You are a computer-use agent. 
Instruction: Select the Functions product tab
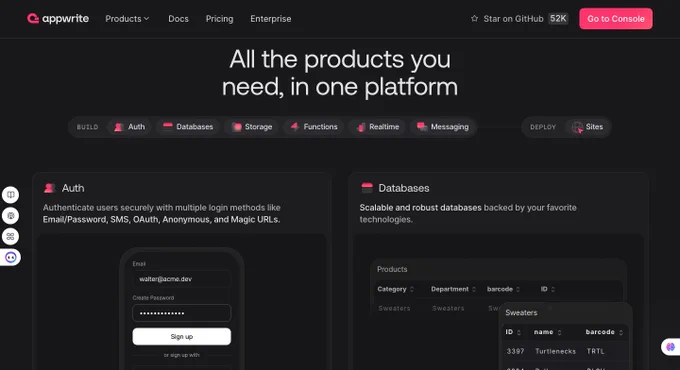pos(314,127)
